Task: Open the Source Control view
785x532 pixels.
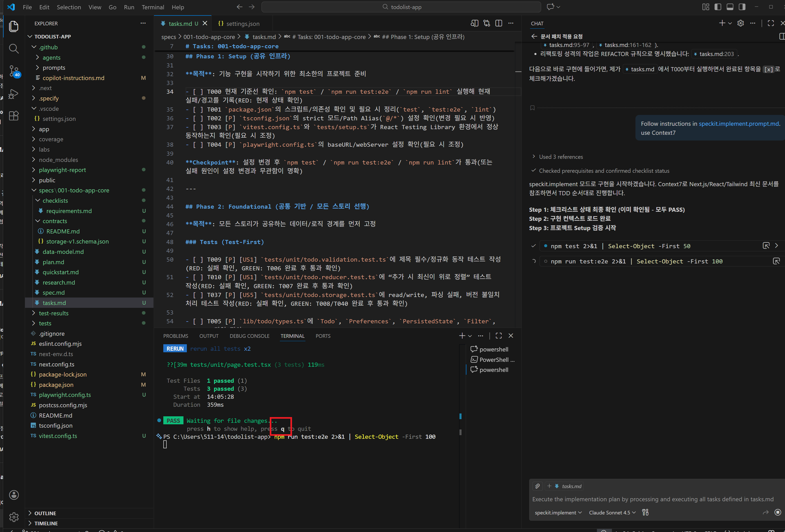Action: pos(14,71)
